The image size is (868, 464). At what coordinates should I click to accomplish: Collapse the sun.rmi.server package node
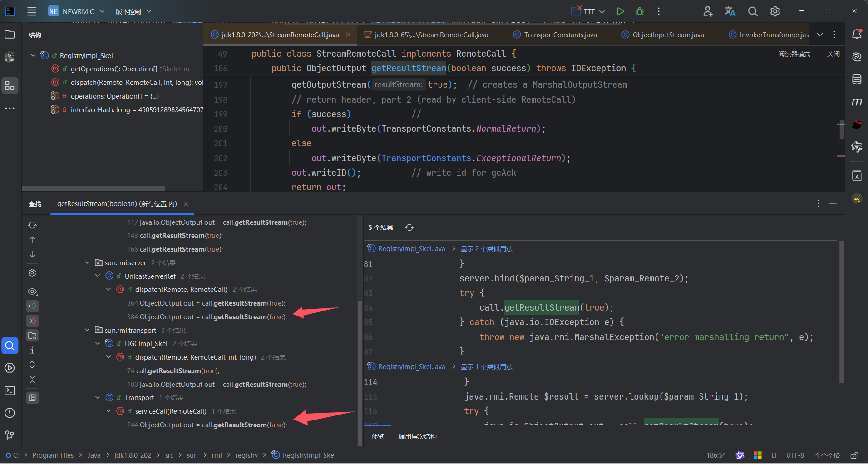(87, 262)
